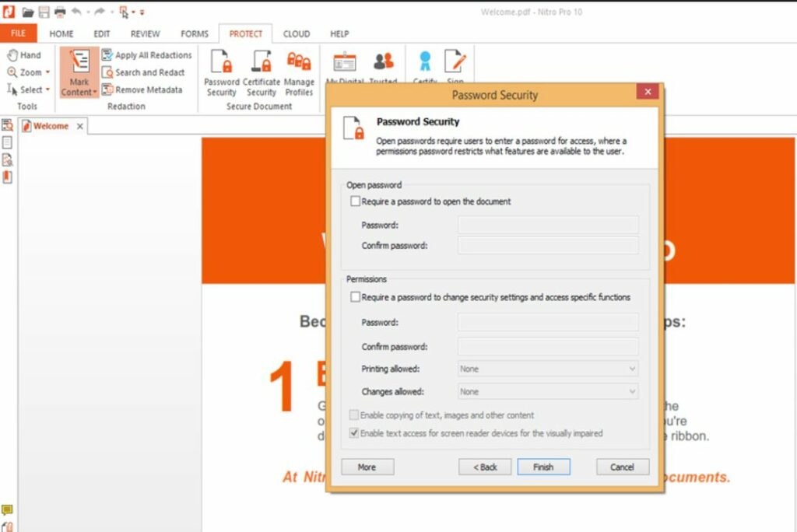Activate the Hand tool

tap(26, 54)
